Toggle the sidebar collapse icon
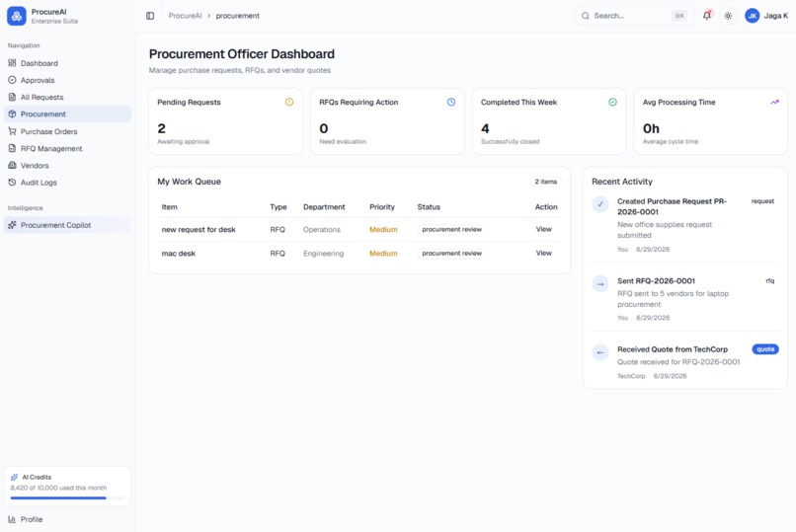796x532 pixels. (x=150, y=16)
